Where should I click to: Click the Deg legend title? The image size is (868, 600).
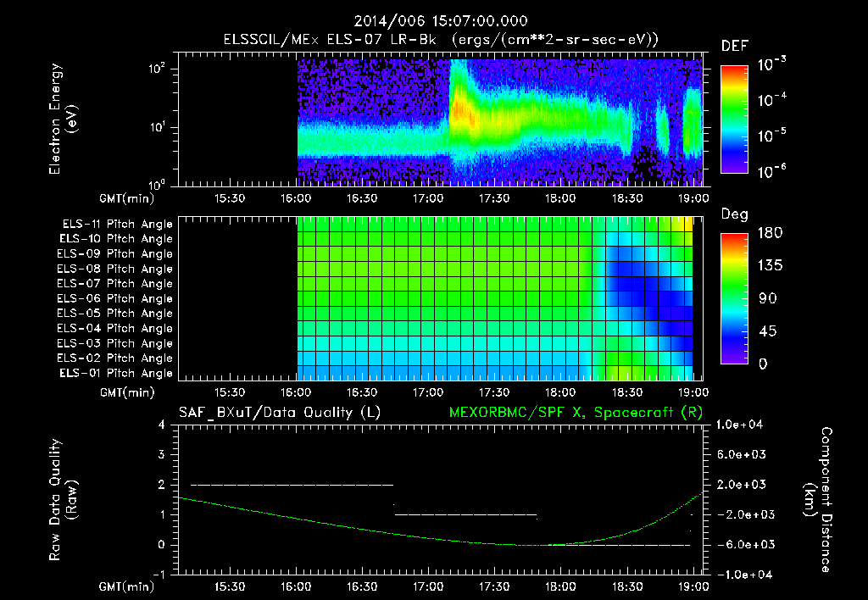tap(735, 214)
